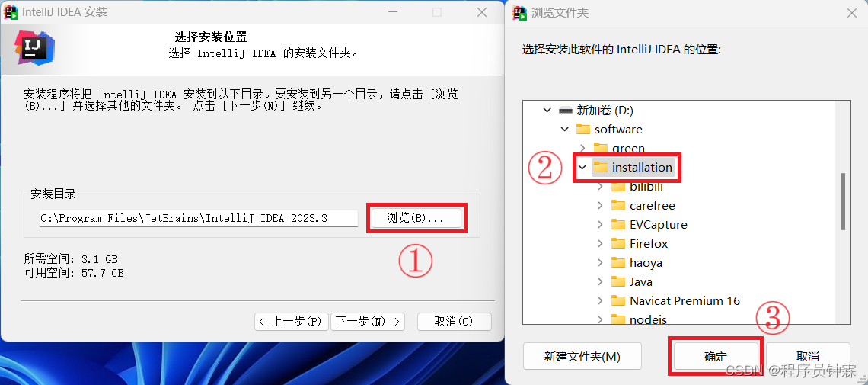Viewport: 868px width, 385px height.
Task: Click the software folder icon
Action: click(x=583, y=129)
